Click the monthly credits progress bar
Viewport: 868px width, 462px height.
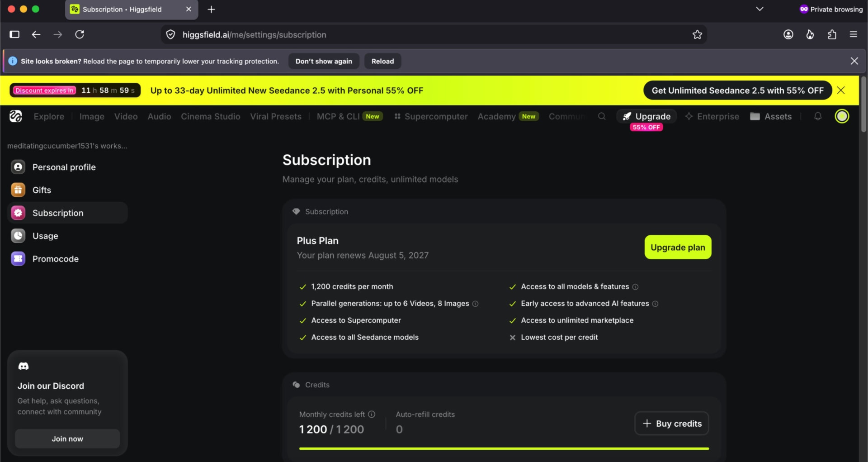coord(504,448)
